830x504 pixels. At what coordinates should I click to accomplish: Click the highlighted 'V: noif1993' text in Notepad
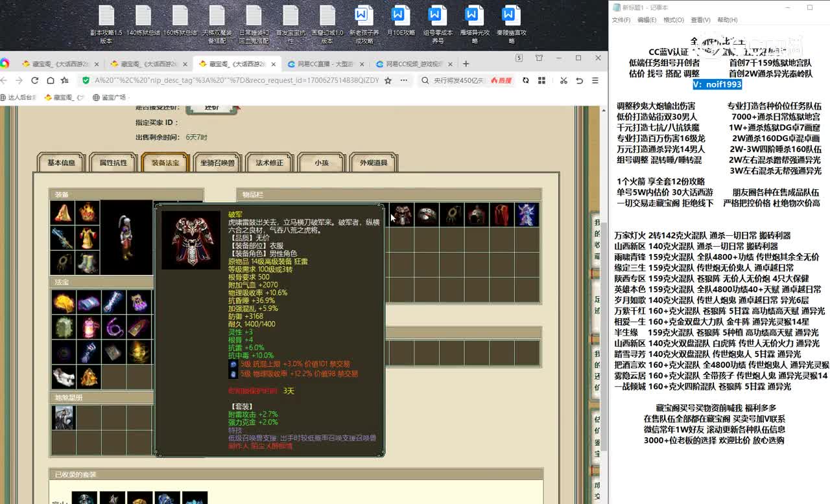pos(717,84)
